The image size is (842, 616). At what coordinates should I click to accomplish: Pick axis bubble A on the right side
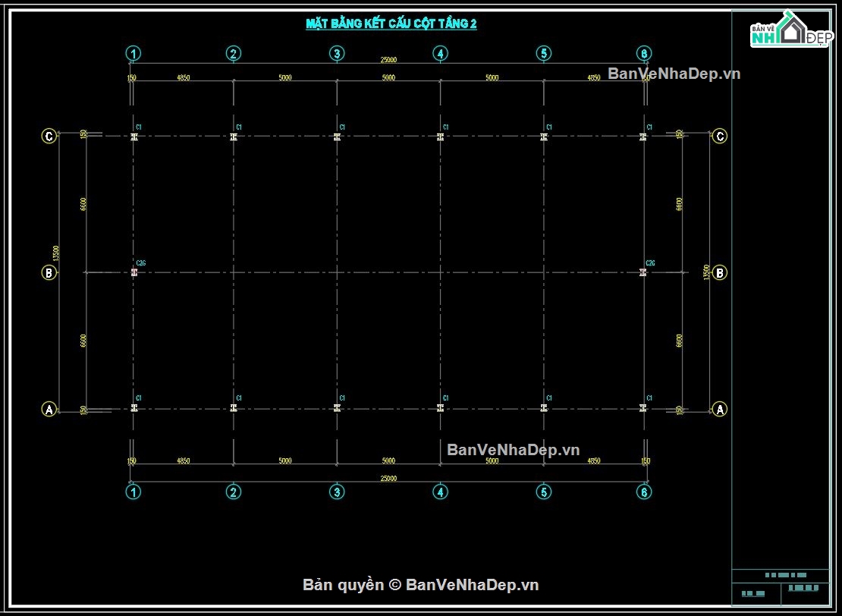click(x=720, y=409)
